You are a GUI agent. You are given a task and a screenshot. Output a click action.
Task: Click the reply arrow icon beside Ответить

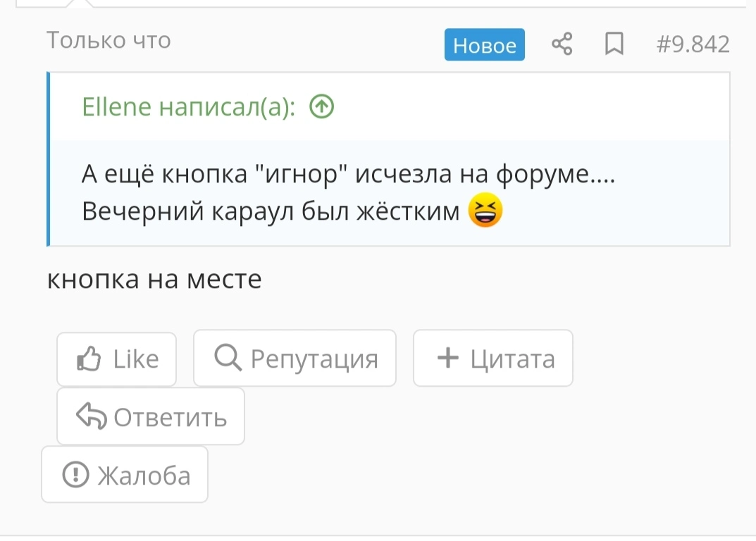click(91, 416)
